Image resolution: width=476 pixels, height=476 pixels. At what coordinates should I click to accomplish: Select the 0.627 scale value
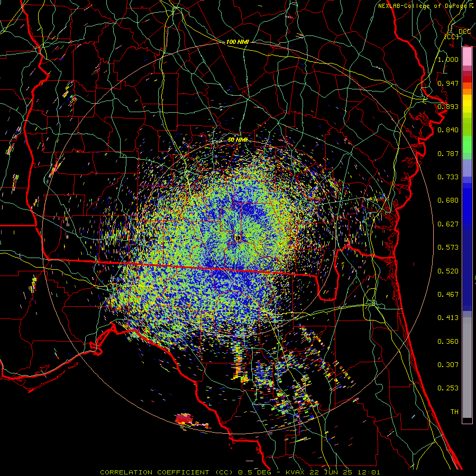(x=448, y=224)
